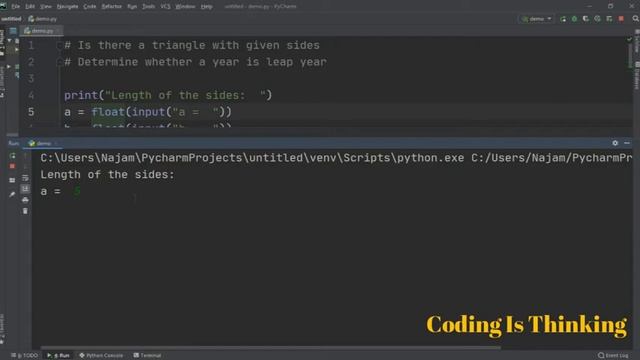The width and height of the screenshot is (640, 360).
Task: Click the Rerun icon in Run panel
Action: 12,156
